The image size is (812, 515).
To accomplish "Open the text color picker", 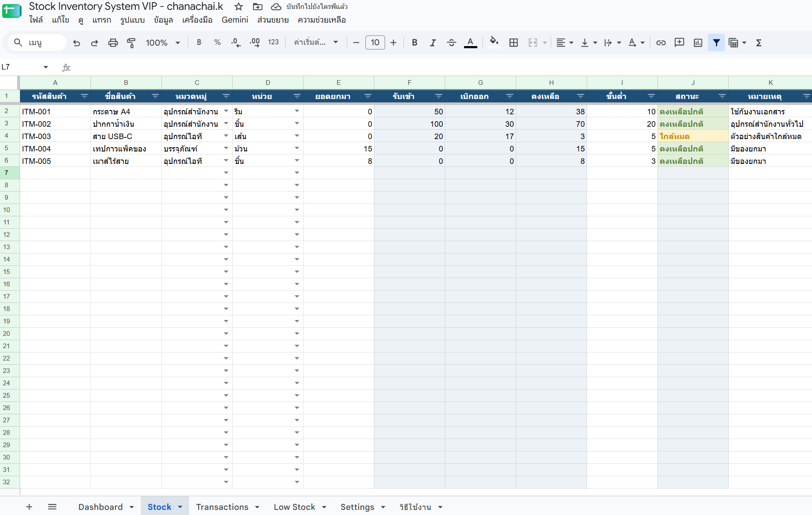I will coord(470,43).
